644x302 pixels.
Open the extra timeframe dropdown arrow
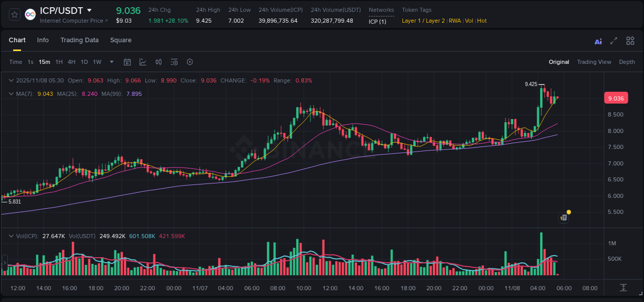click(x=111, y=62)
